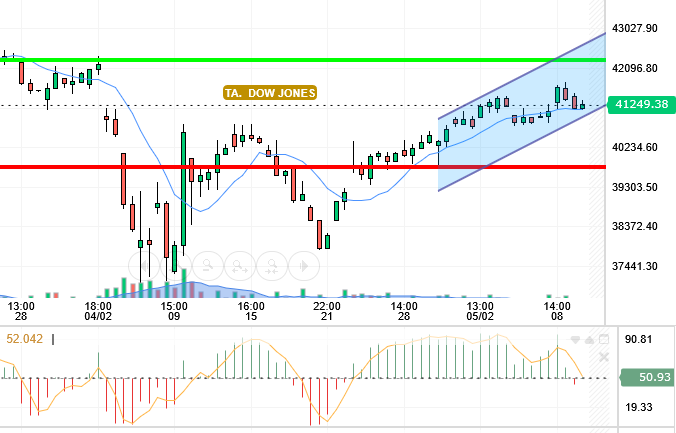Click the magnifier with outward arrows control
The image size is (676, 433).
[x=240, y=266]
